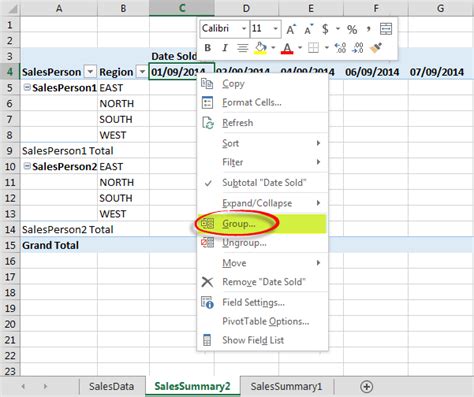Decrease font size with the smaller A
Image resolution: width=474 pixels, height=397 pixels.
[x=309, y=29]
